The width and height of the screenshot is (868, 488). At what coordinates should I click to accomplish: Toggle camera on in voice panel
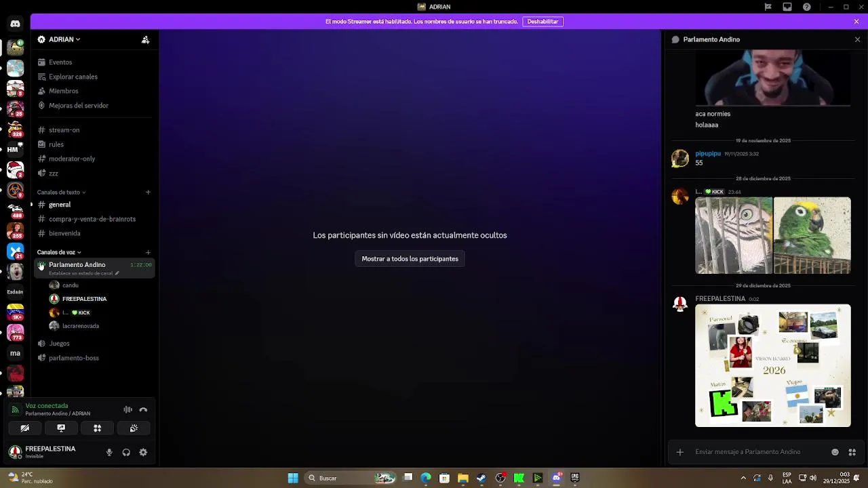click(x=24, y=428)
